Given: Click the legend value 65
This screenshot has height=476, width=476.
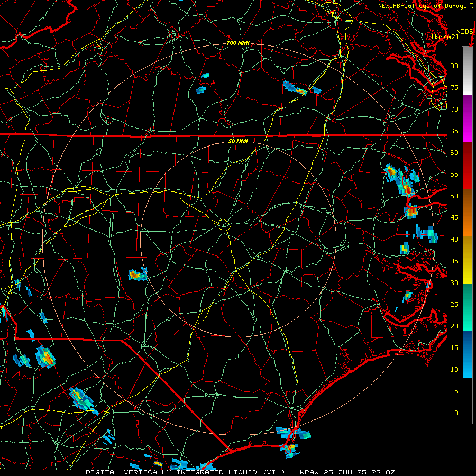Looking at the screenshot, I should 454,131.
